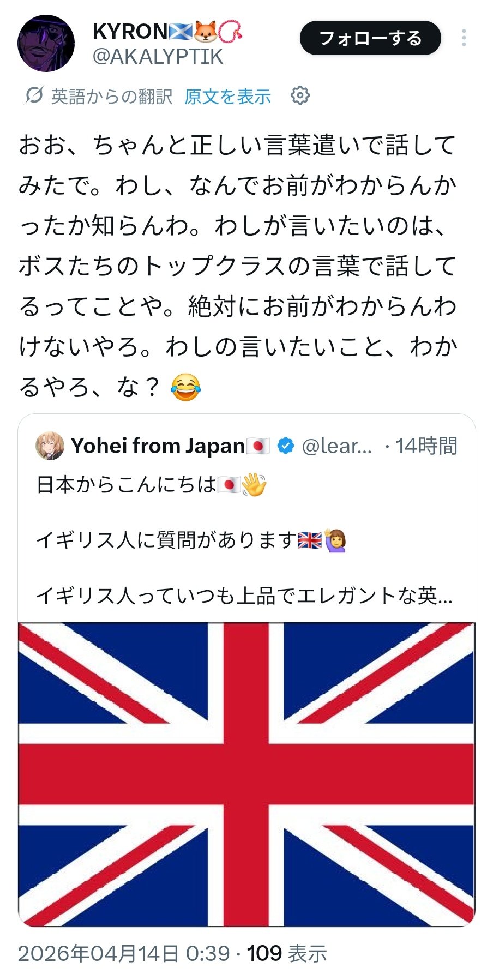Expand truncated イギリス人っていつも上品 text
The height and width of the screenshot is (980, 493).
(244, 596)
